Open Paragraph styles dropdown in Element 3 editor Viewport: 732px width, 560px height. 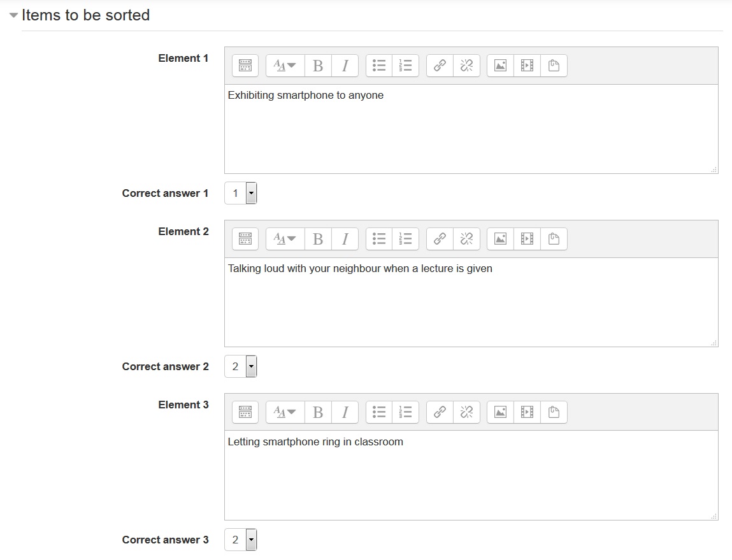point(285,412)
